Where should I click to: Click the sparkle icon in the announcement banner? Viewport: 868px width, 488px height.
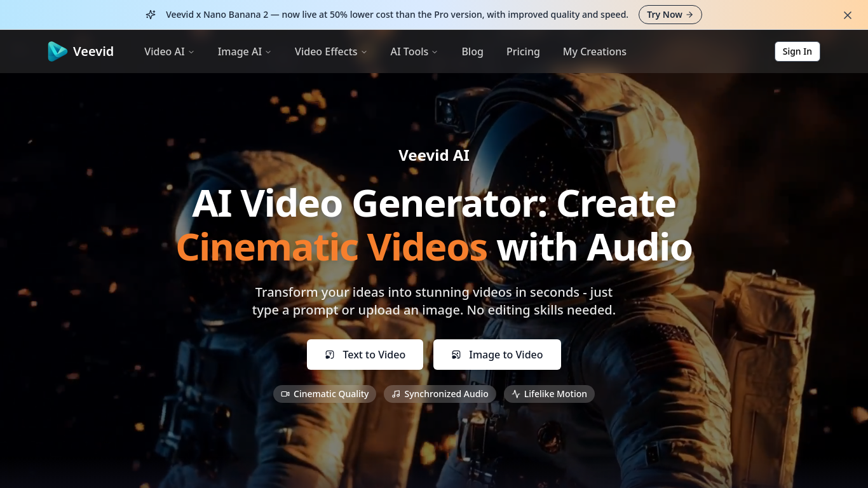pos(151,14)
